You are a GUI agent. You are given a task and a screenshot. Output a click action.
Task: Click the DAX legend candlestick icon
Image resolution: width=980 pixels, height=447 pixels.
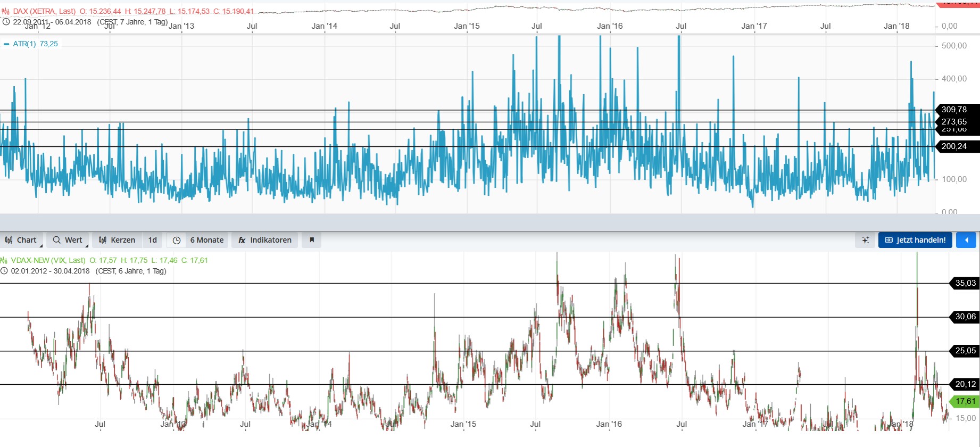(x=5, y=11)
